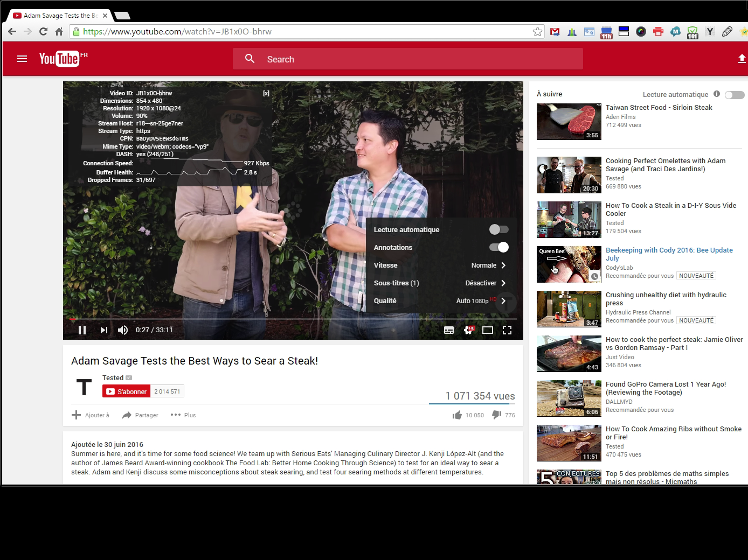This screenshot has width=748, height=560.
Task: Open the Sous-titres submenu
Action: coord(440,283)
